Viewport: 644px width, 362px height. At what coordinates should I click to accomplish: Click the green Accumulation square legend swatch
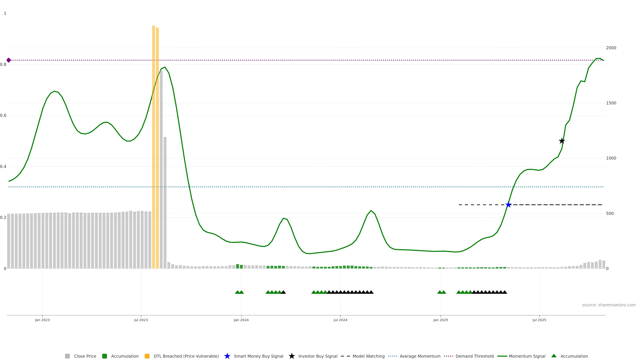tap(104, 356)
